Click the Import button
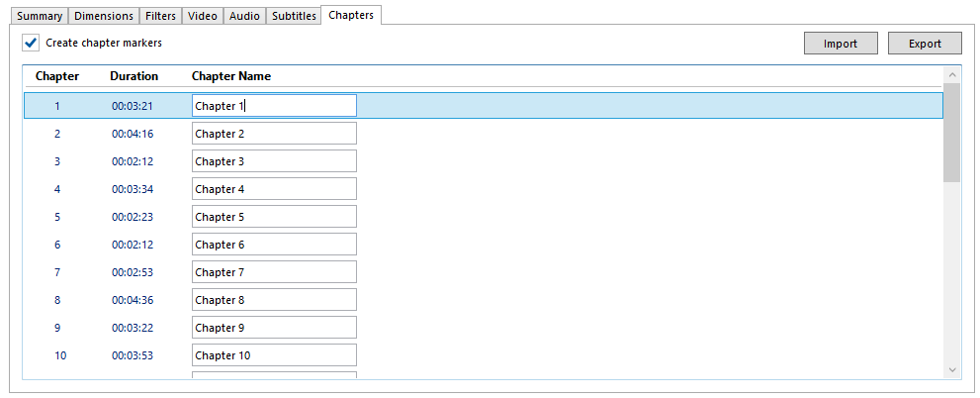Viewport: 980px width, 398px height. pos(840,44)
